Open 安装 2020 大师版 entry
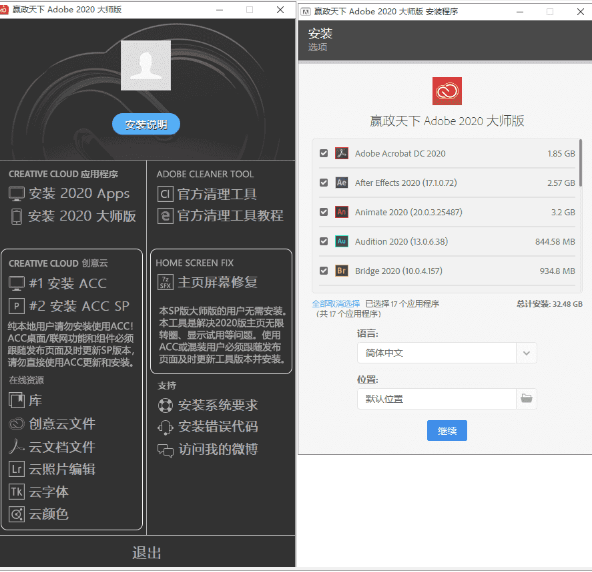Screen dimensions: 592x572 [x=73, y=216]
